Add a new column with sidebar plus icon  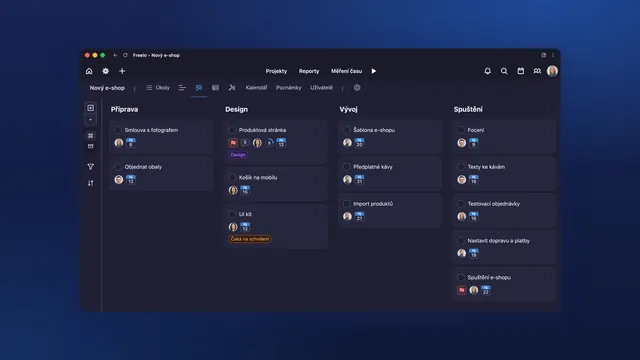tap(91, 108)
